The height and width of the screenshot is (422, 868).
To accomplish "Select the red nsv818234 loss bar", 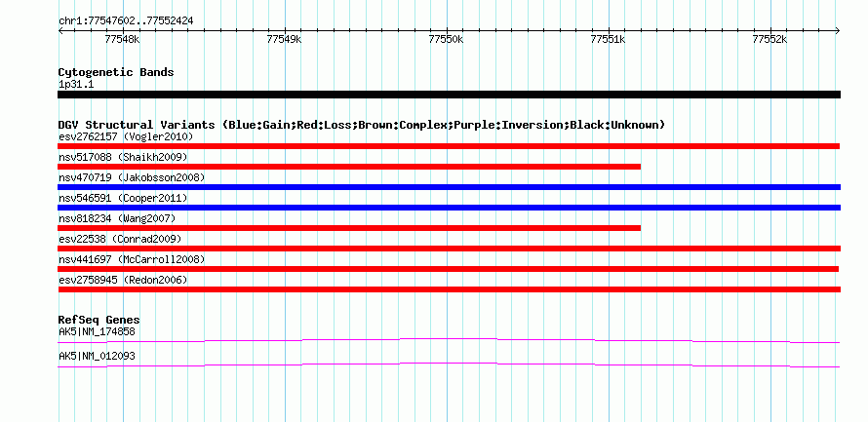I will click(x=349, y=228).
